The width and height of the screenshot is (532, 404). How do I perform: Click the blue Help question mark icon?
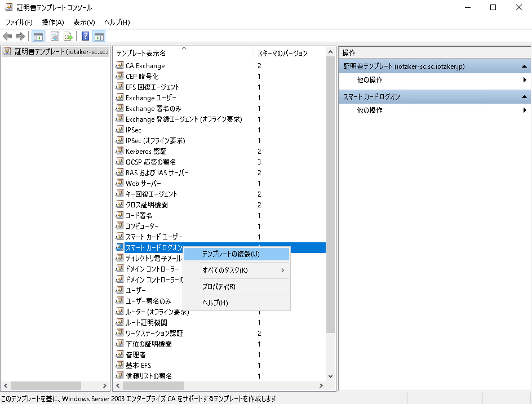(85, 37)
